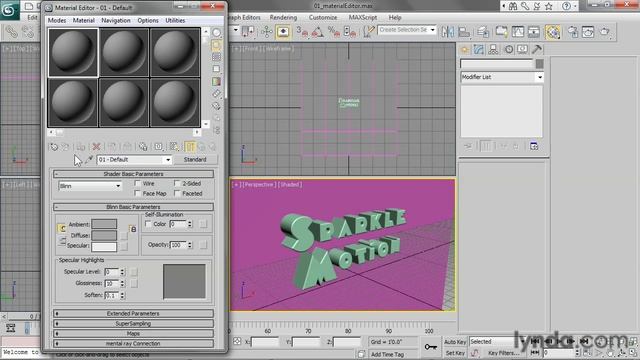The height and width of the screenshot is (360, 640).
Task: Open the Utilities menu in Material Editor
Action: click(175, 20)
